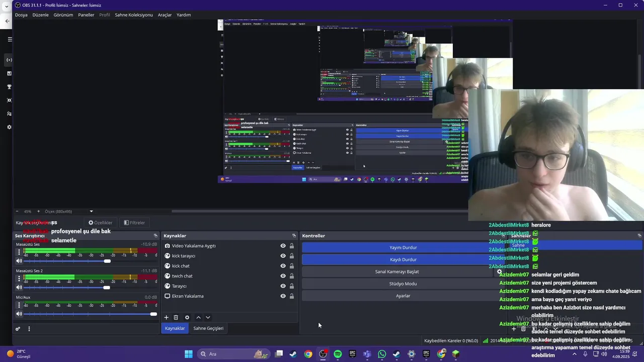Screen dimensions: 644x362
Task: Open Yardım menu
Action: tap(184, 15)
